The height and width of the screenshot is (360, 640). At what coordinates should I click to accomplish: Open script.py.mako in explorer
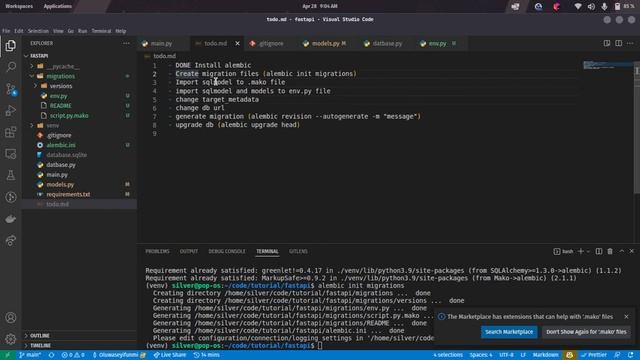coord(69,116)
